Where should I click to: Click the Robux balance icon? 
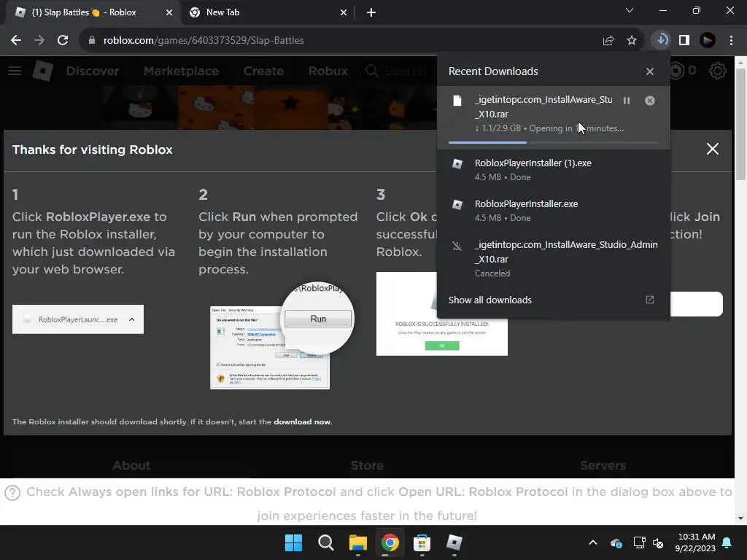pyautogui.click(x=676, y=71)
